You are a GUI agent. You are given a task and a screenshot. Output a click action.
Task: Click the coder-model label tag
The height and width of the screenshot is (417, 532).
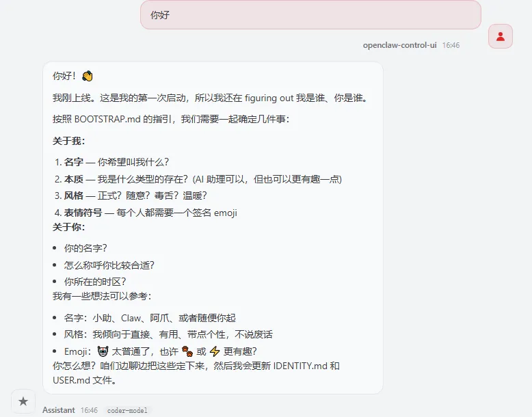tap(127, 411)
